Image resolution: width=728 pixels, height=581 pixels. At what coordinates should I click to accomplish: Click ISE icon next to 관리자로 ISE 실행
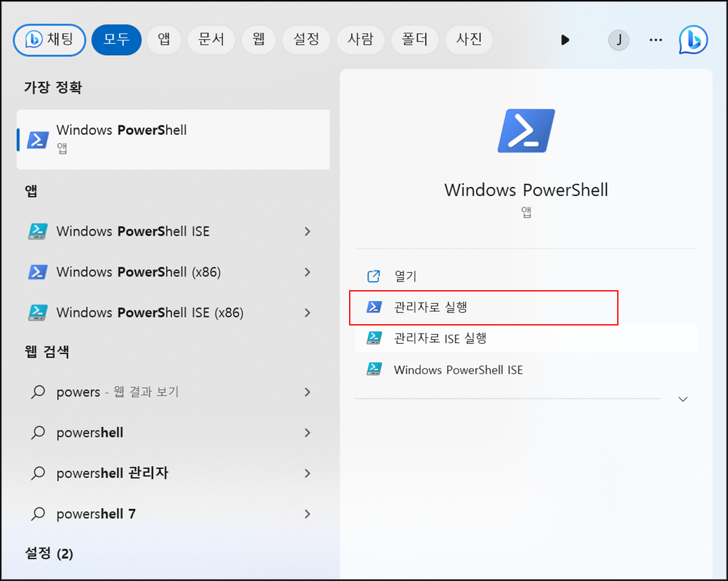click(374, 338)
